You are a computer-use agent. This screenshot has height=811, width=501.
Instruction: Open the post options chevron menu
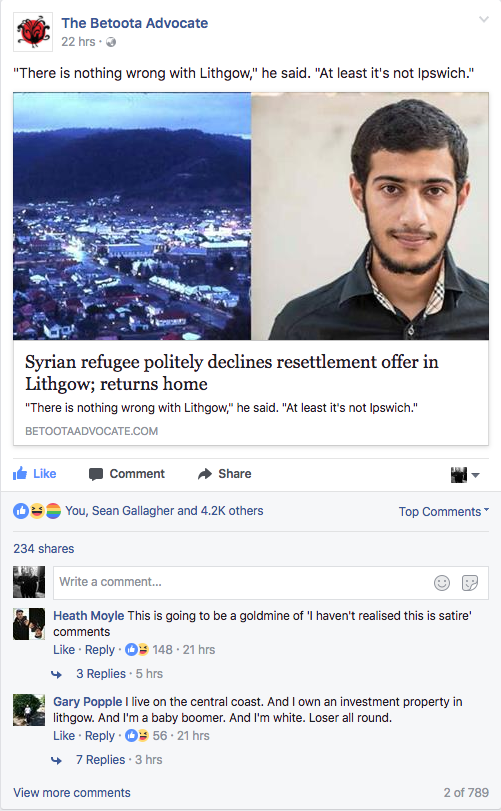pyautogui.click(x=483, y=20)
